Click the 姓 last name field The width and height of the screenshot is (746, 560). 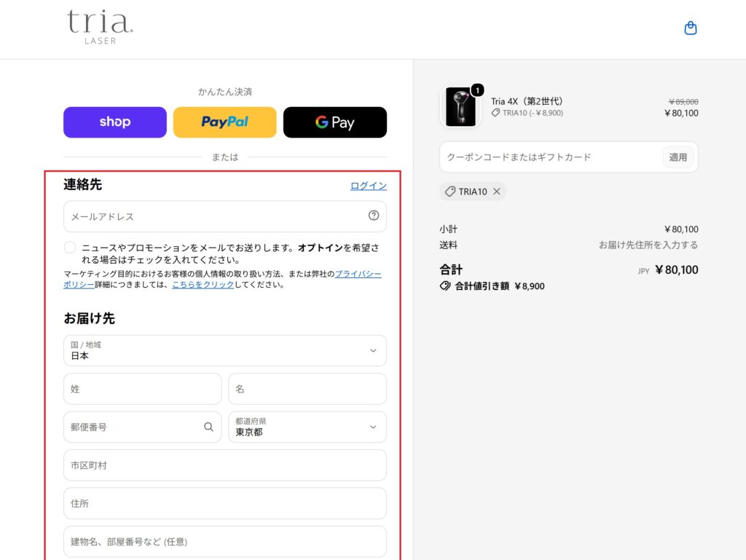tap(142, 389)
